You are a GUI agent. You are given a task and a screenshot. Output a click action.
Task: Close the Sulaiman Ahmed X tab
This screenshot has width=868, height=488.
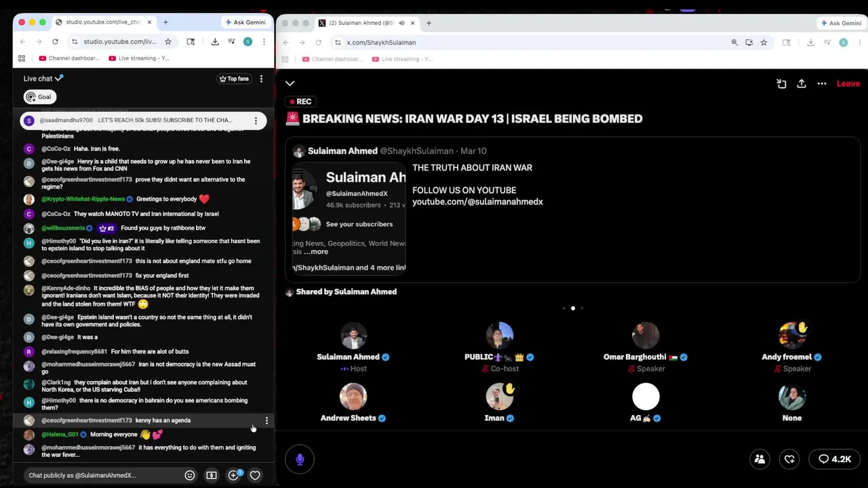point(412,23)
